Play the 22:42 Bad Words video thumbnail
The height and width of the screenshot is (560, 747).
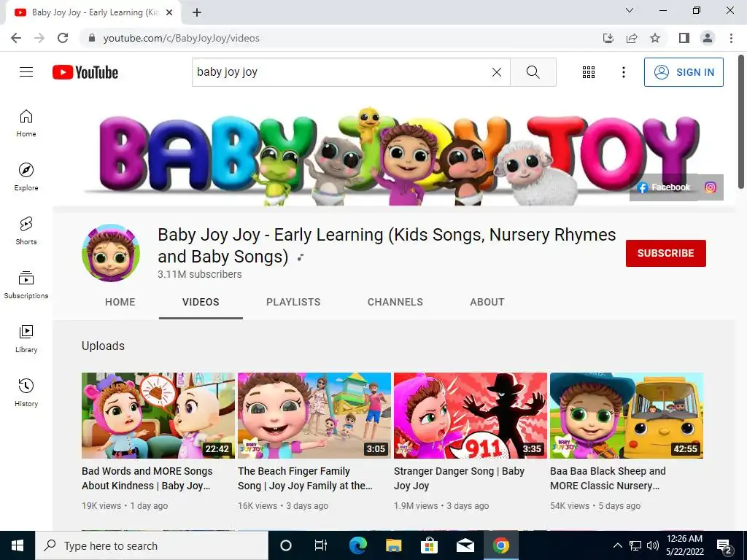pyautogui.click(x=158, y=415)
